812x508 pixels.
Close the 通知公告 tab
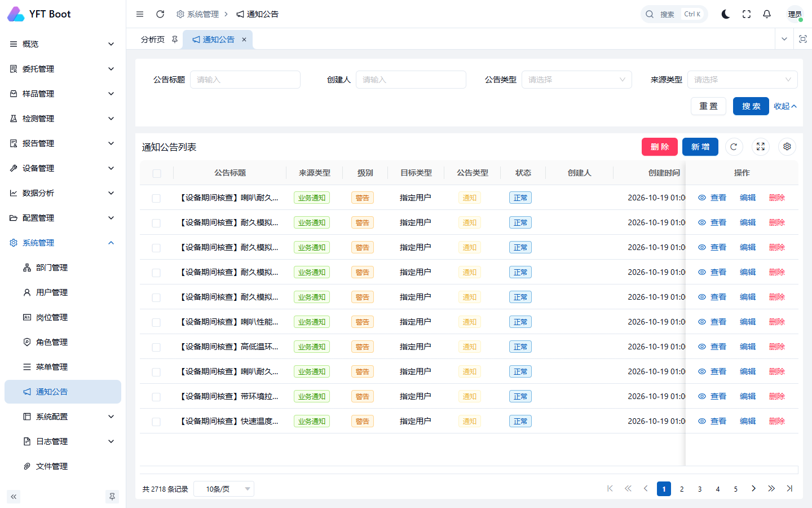(x=244, y=40)
